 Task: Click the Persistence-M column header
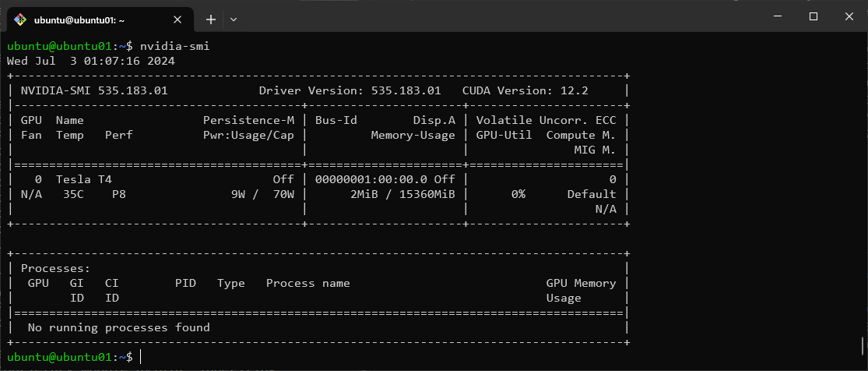coord(248,120)
